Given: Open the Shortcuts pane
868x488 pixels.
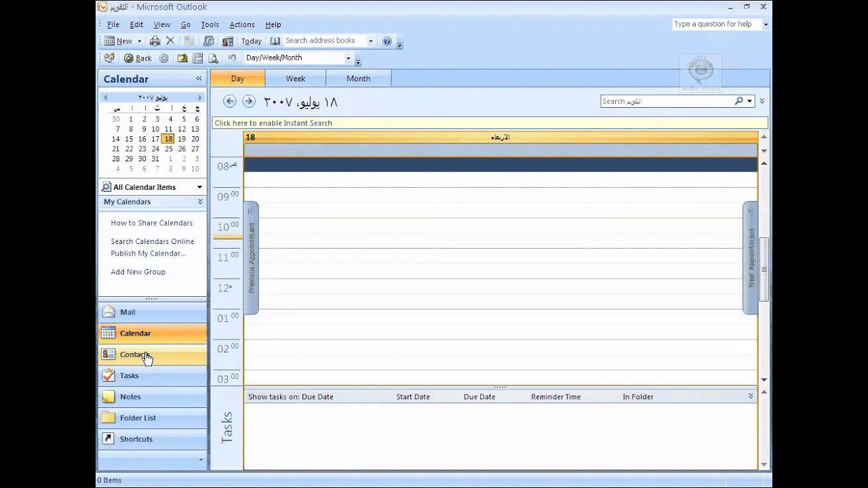Looking at the screenshot, I should 153,439.
